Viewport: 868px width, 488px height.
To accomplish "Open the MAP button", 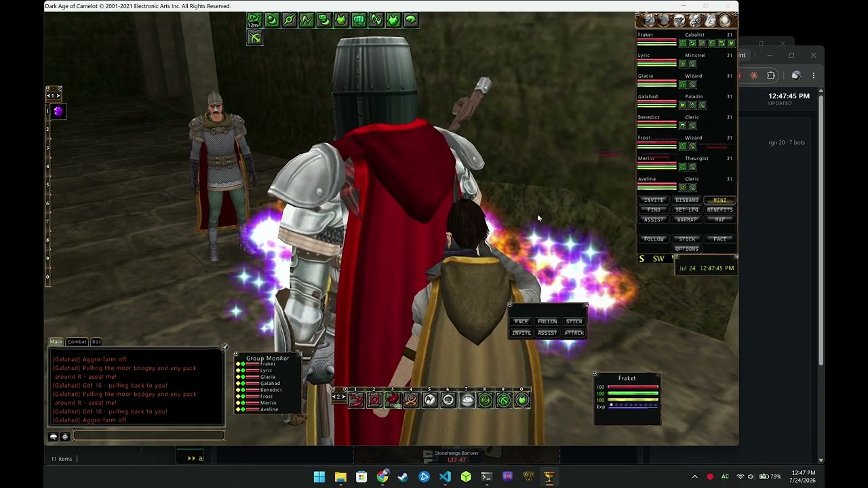I will 719,220.
